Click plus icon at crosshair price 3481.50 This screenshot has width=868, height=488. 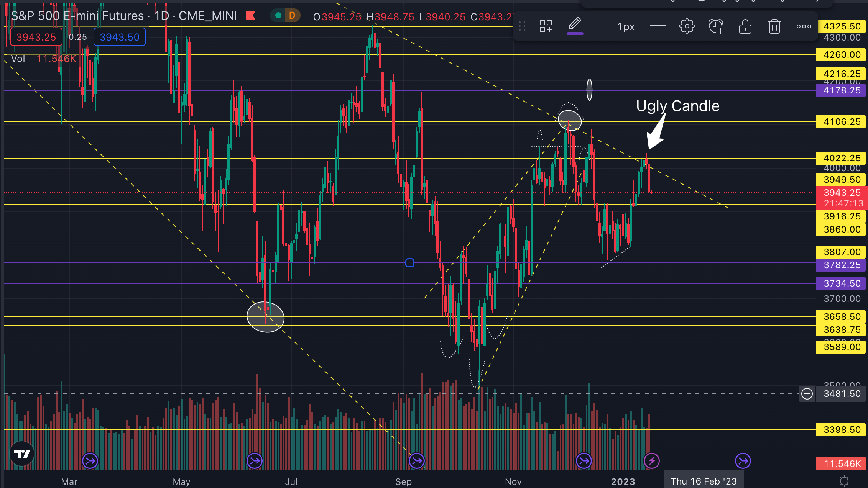tap(807, 394)
